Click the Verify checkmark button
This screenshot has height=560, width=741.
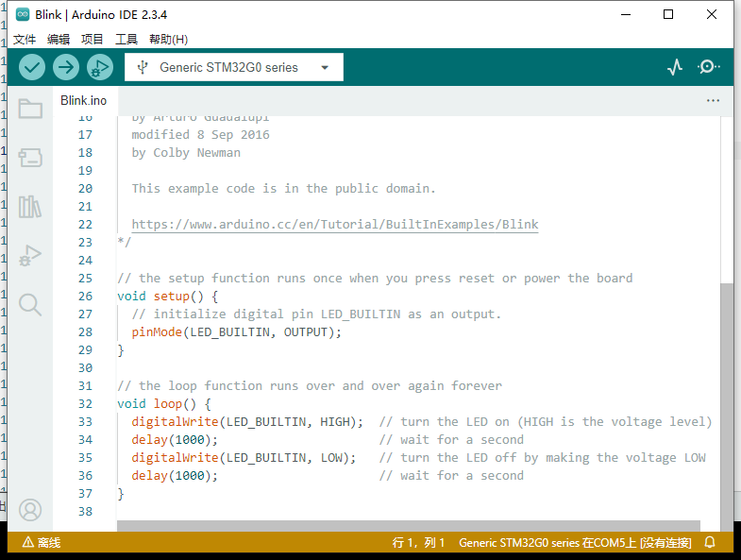click(32, 67)
